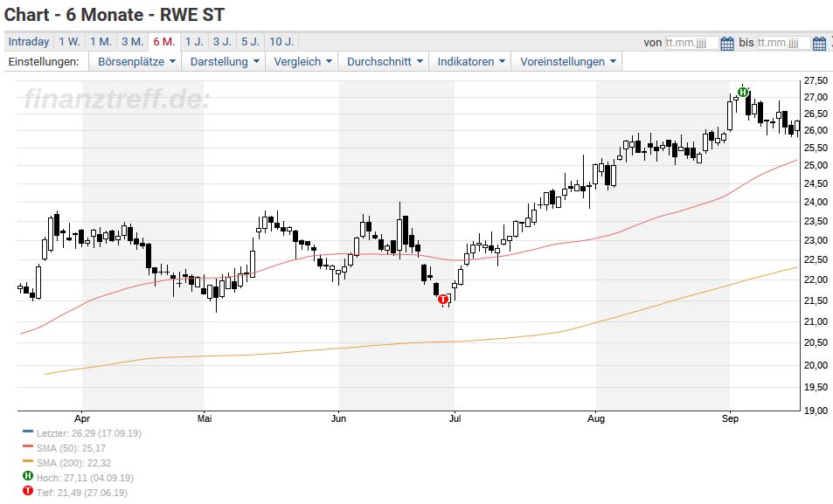Click the 27,50 price axis label

[x=816, y=80]
